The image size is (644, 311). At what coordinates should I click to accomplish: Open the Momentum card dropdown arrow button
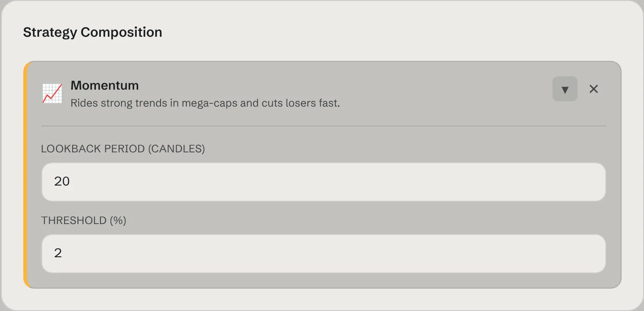point(565,89)
